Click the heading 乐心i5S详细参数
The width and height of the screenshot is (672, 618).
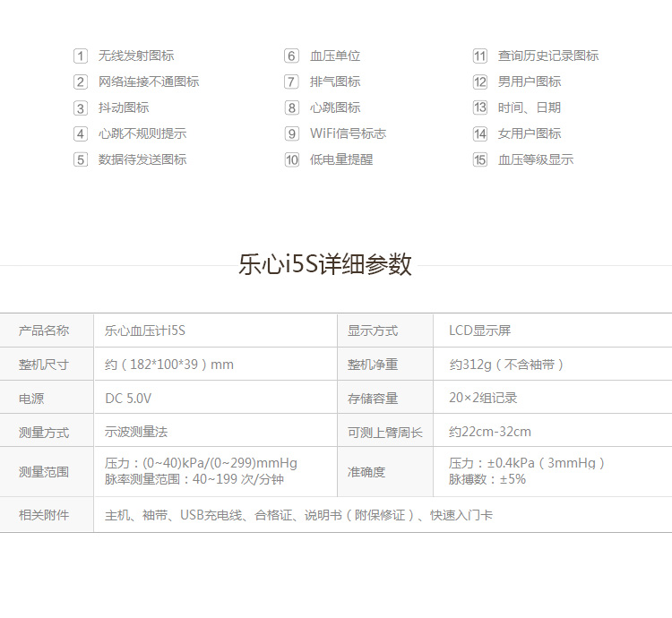coord(325,264)
